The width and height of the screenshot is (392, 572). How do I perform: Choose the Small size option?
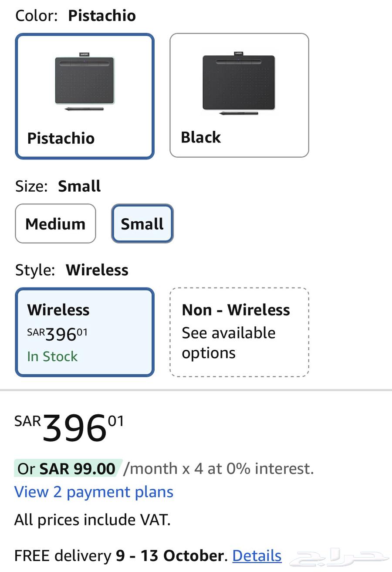pos(142,223)
